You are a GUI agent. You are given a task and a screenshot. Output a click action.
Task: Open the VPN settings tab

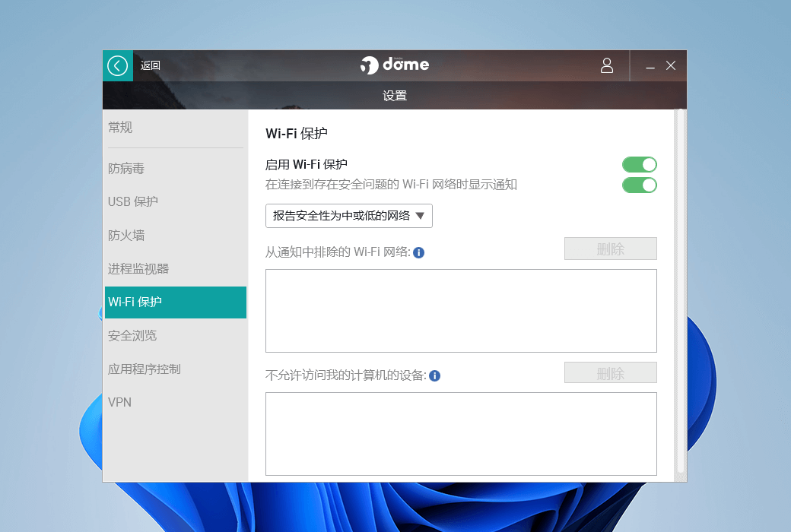[120, 403]
